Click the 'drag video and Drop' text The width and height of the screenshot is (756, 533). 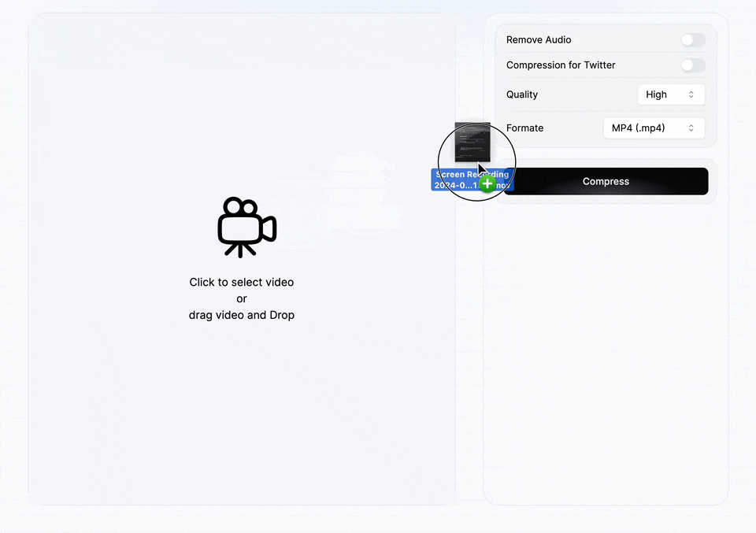pos(242,315)
